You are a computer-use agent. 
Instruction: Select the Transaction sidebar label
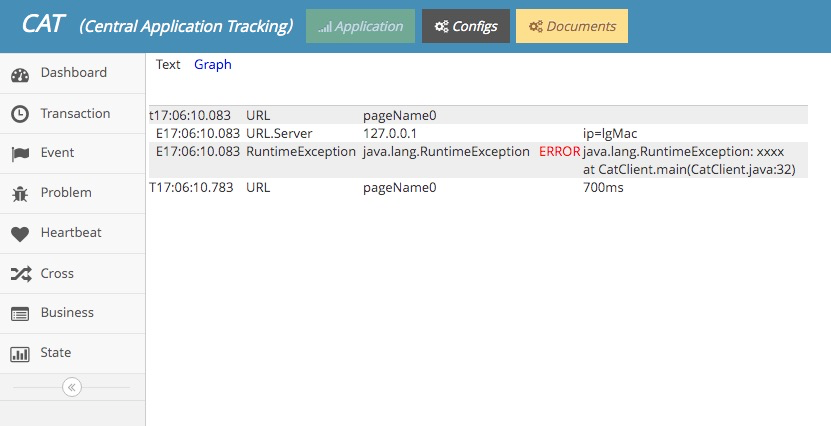point(75,113)
